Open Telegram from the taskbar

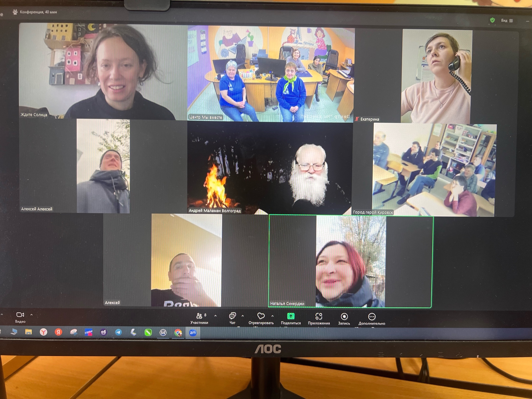(118, 332)
